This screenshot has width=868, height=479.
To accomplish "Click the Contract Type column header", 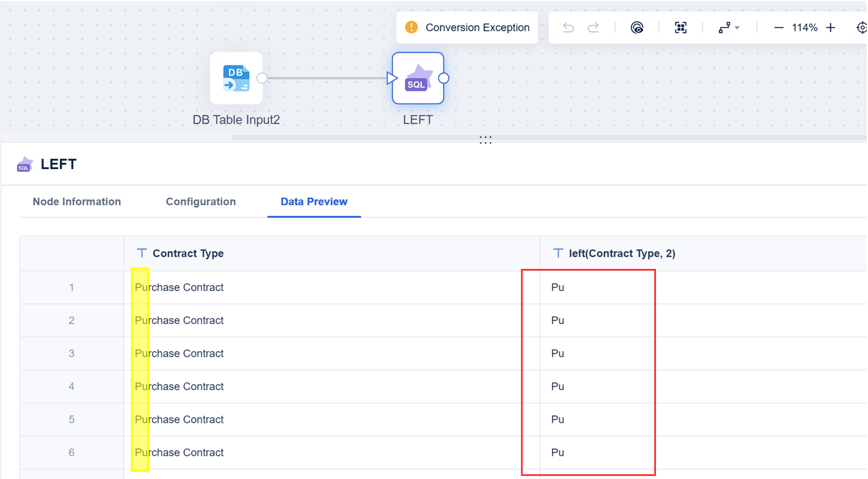I will point(188,254).
